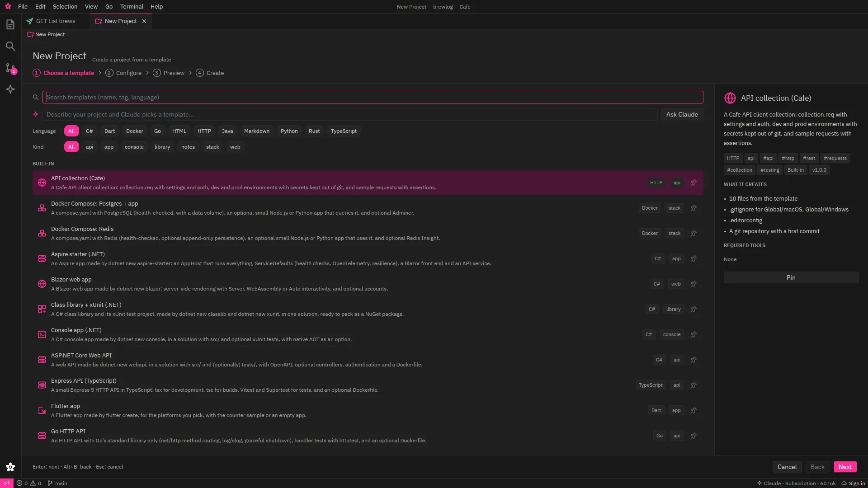Open Source Control icon with badge

pyautogui.click(x=10, y=68)
